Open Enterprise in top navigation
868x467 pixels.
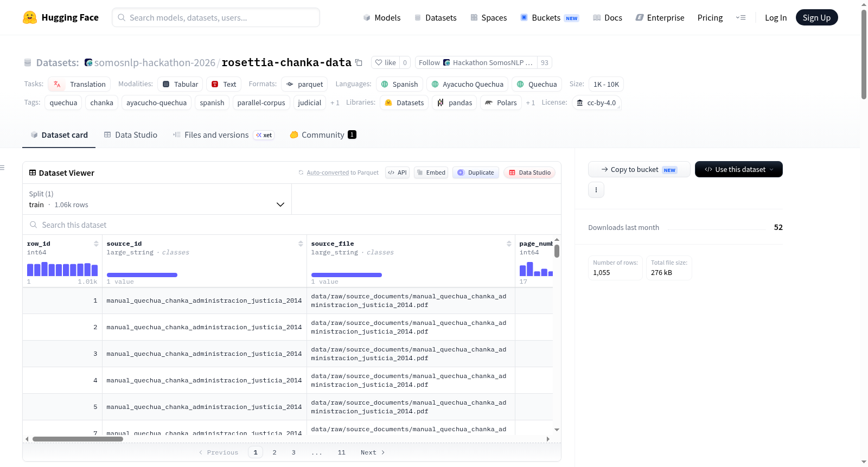click(660, 17)
